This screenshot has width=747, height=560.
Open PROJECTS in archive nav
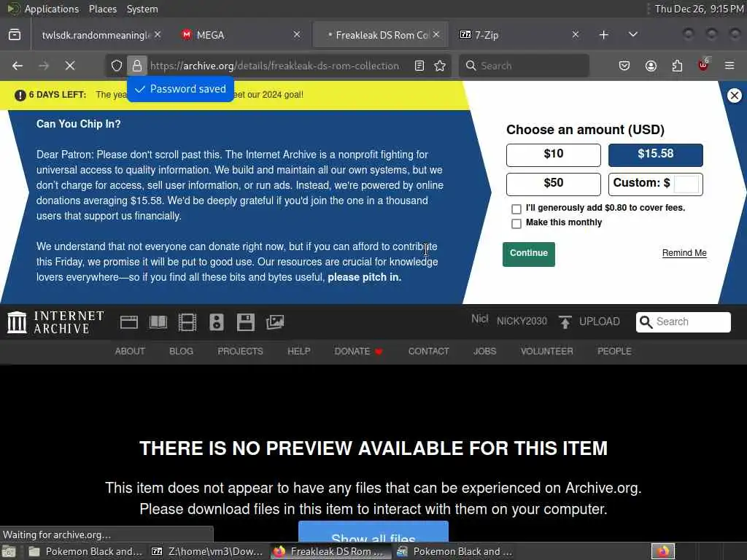tap(240, 351)
